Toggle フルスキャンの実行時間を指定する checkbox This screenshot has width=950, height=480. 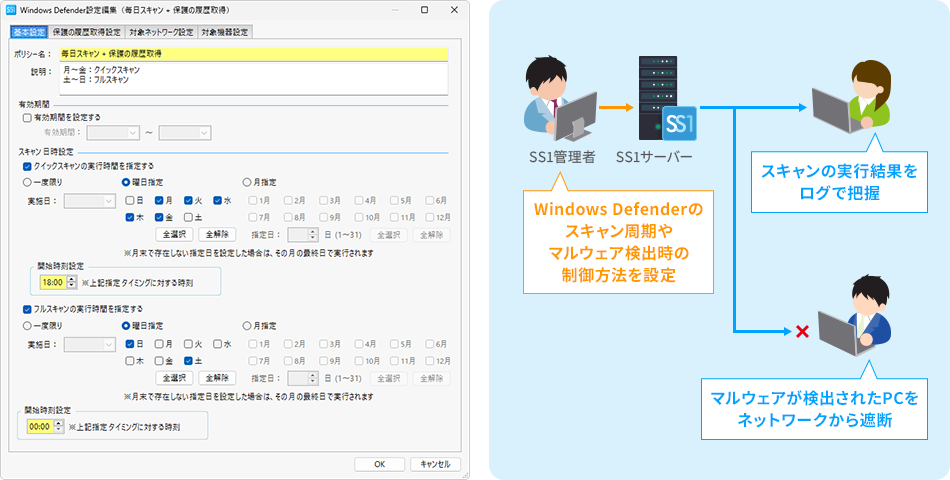27,309
